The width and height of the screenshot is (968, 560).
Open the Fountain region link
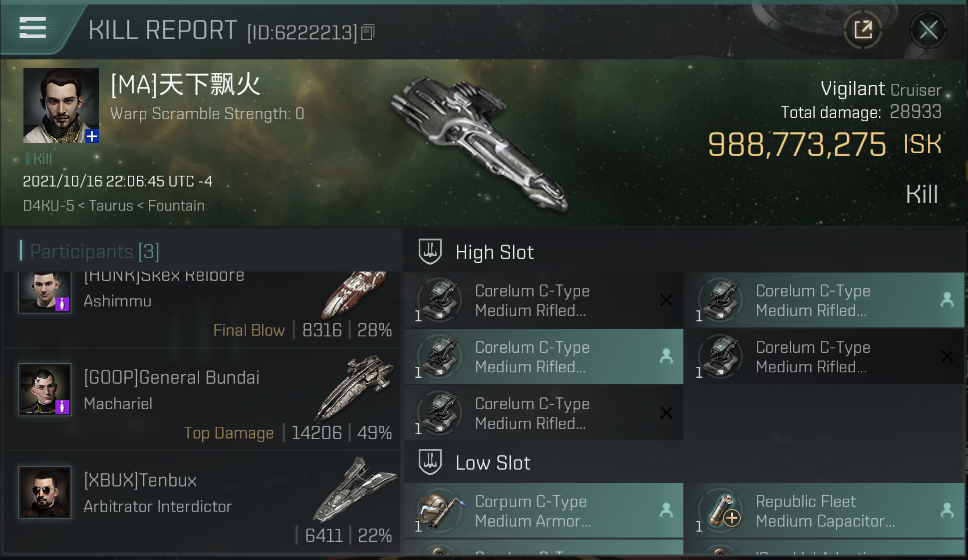pyautogui.click(x=176, y=206)
